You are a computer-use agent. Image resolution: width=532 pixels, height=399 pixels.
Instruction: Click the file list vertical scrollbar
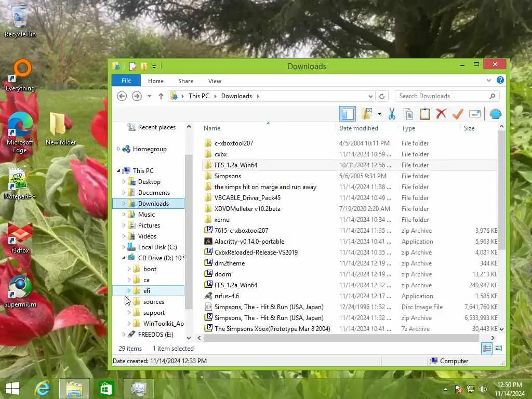click(x=501, y=190)
